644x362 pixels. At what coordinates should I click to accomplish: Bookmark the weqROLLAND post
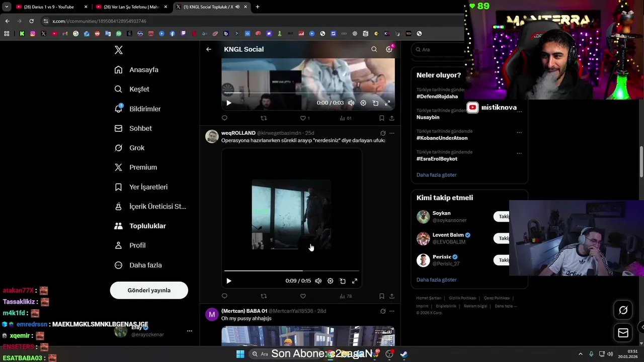[381, 296]
